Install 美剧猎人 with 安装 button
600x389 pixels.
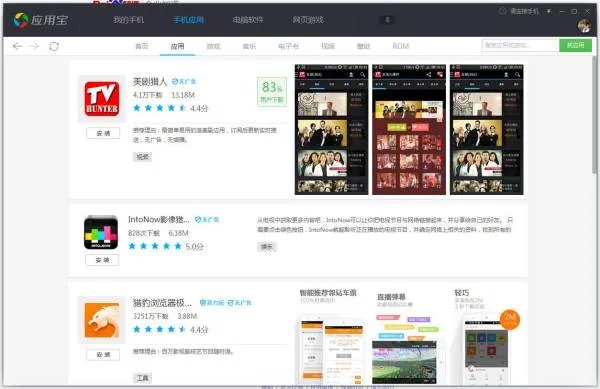[x=103, y=133]
